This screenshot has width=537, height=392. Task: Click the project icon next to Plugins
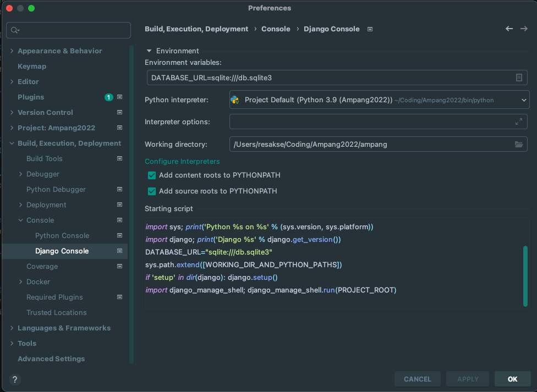[x=119, y=97]
